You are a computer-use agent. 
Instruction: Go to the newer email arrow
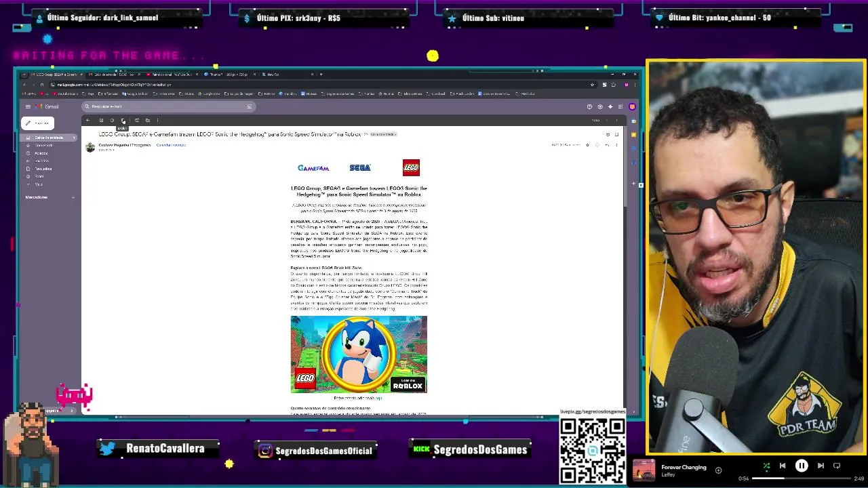pos(607,120)
